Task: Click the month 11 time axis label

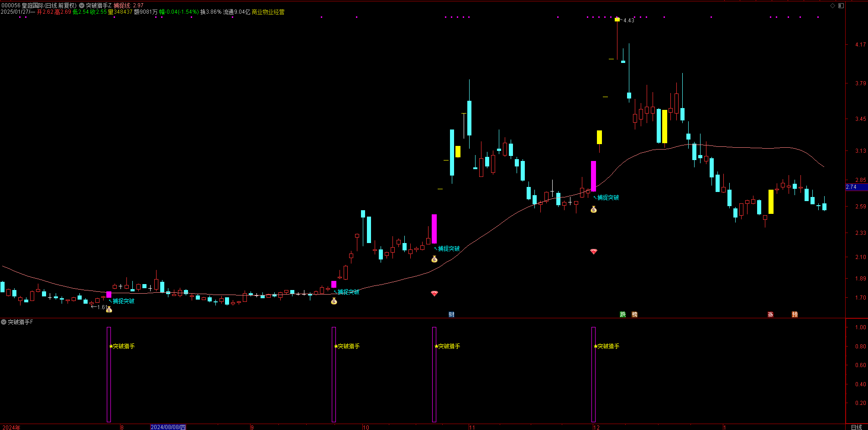Action: point(472,427)
